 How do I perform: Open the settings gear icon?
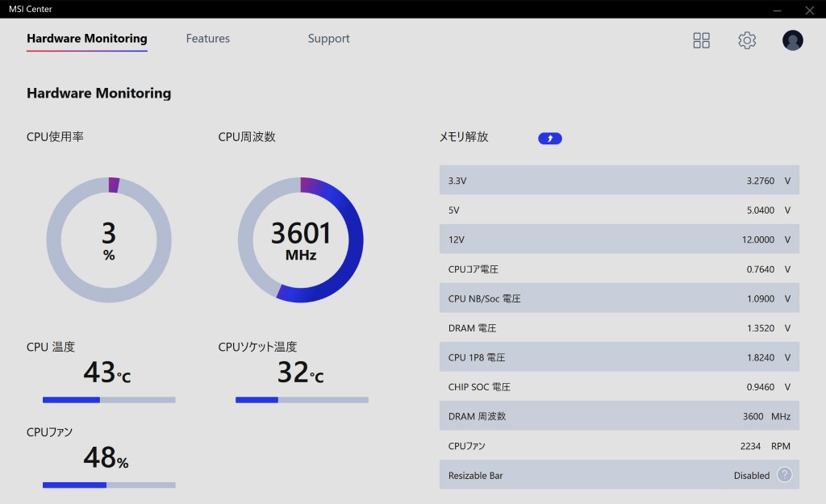746,40
